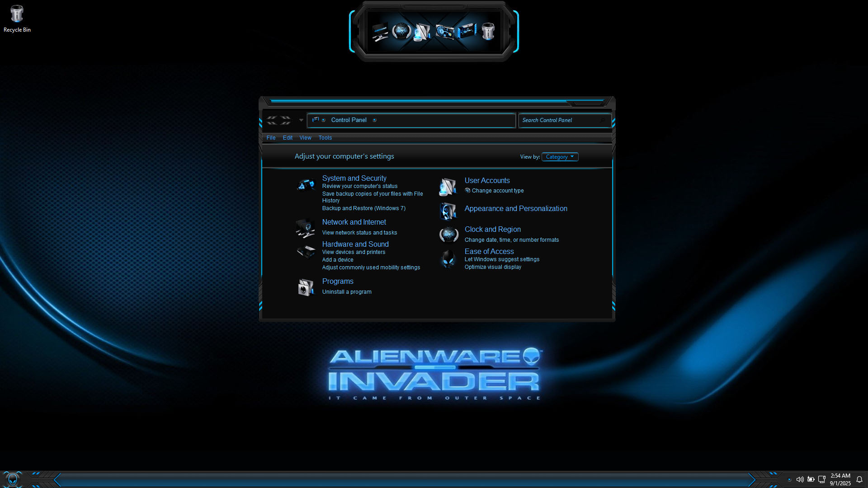Open the Alienware Start button

[13, 479]
